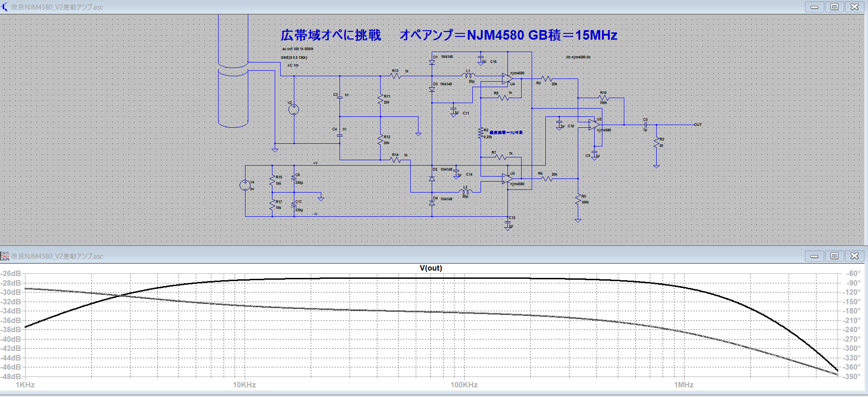Click the U4 njm4580 op-amp symbol
The width and height of the screenshot is (868, 397).
(x=507, y=78)
